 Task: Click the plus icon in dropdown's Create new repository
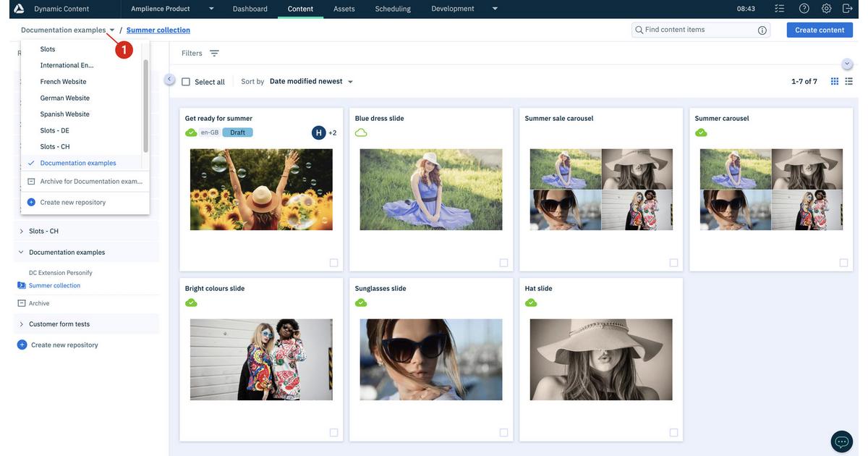pyautogui.click(x=31, y=202)
